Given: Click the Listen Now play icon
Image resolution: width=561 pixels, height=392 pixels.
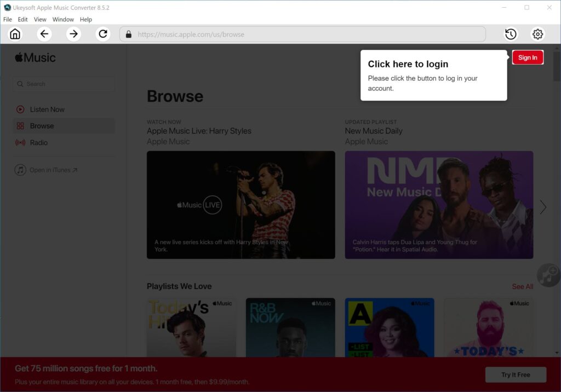Looking at the screenshot, I should point(20,109).
